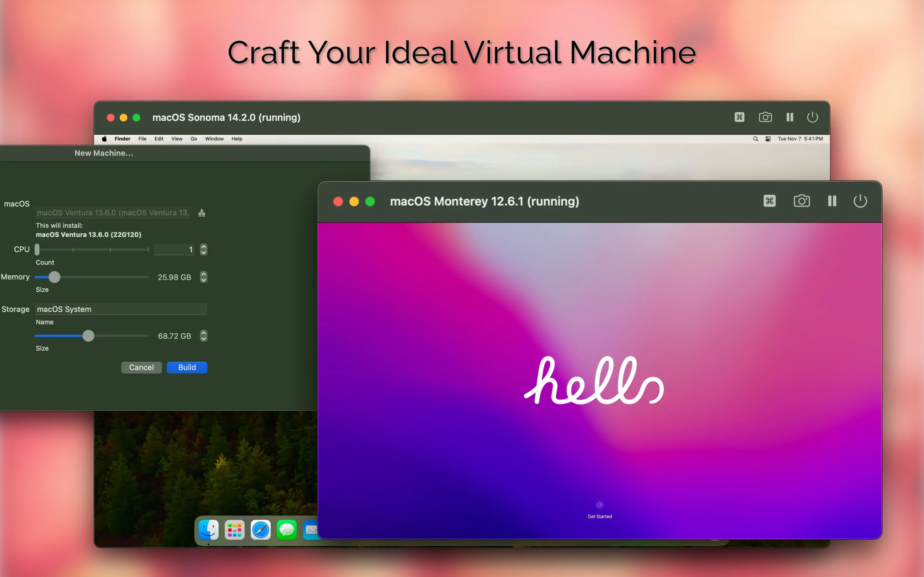The height and width of the screenshot is (577, 924).
Task: Power off the macOS Monterey machine
Action: pos(860,201)
